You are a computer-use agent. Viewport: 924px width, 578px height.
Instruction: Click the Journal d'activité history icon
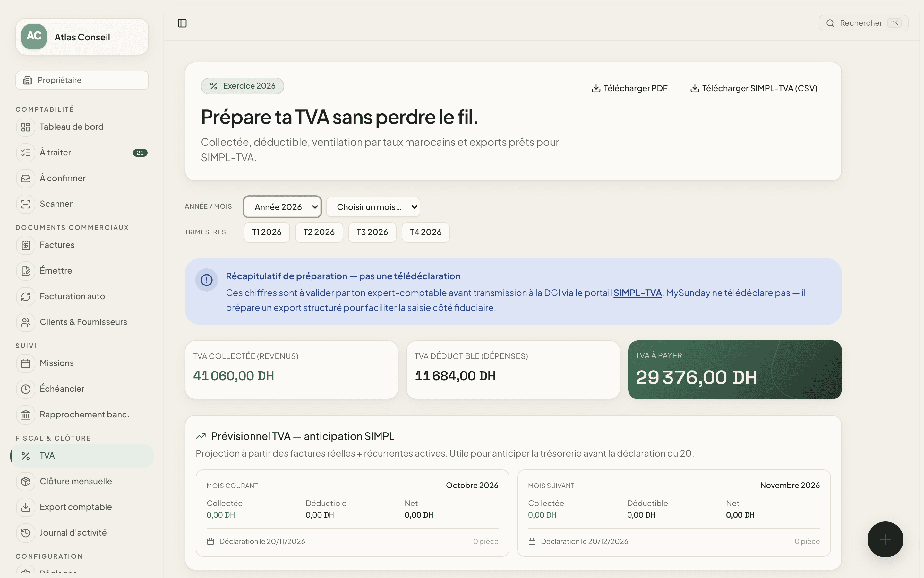point(26,533)
